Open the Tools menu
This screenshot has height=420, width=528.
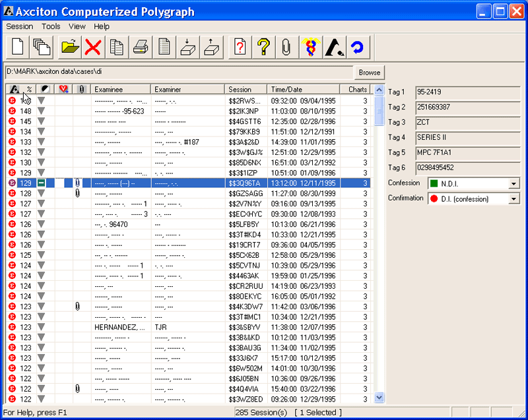click(x=51, y=26)
